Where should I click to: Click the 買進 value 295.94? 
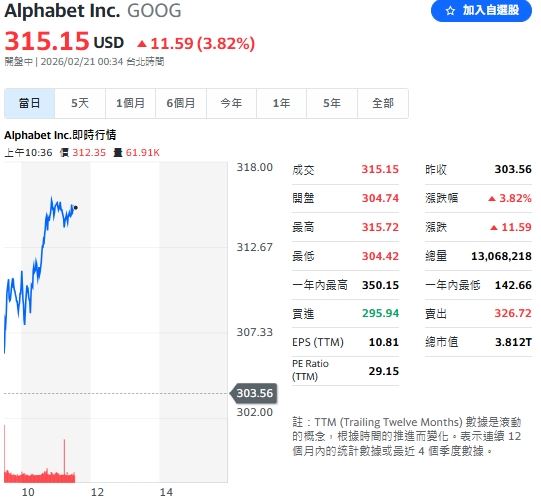(381, 313)
